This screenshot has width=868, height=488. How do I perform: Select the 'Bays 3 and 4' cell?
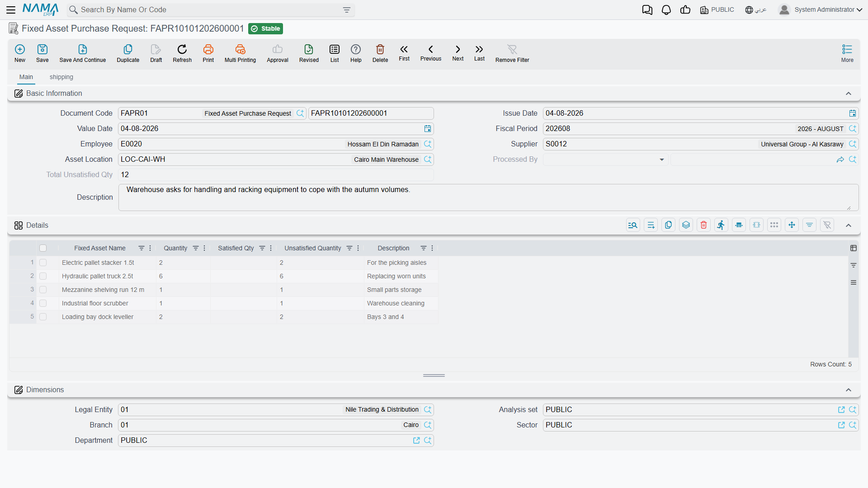point(401,317)
